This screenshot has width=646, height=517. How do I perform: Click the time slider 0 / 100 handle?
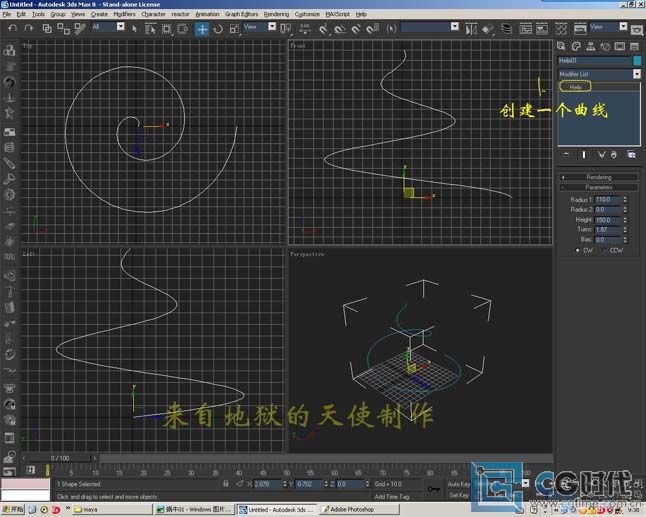coord(60,458)
